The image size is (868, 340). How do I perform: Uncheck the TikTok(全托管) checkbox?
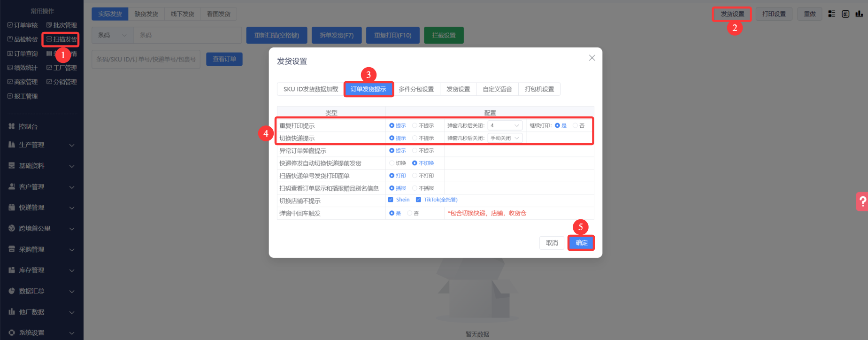coord(418,200)
